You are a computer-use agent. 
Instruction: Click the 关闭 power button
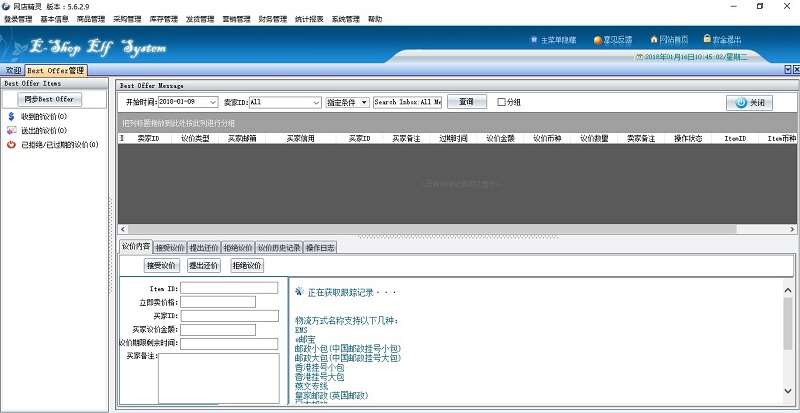(749, 103)
